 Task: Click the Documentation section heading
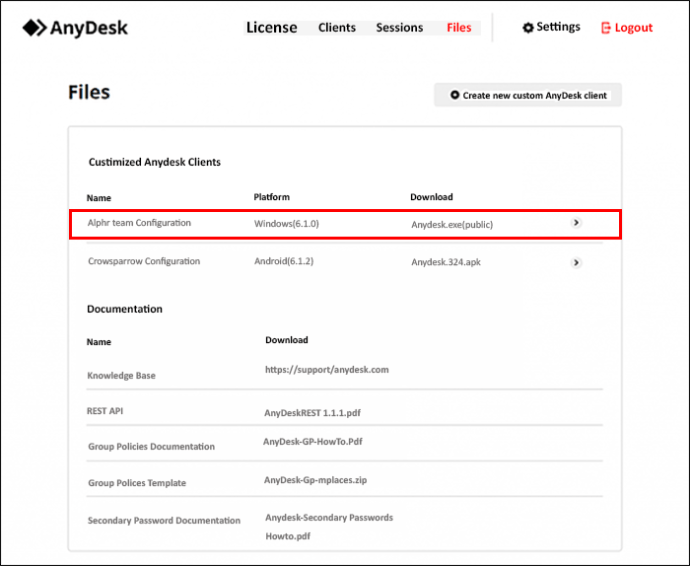click(x=125, y=309)
